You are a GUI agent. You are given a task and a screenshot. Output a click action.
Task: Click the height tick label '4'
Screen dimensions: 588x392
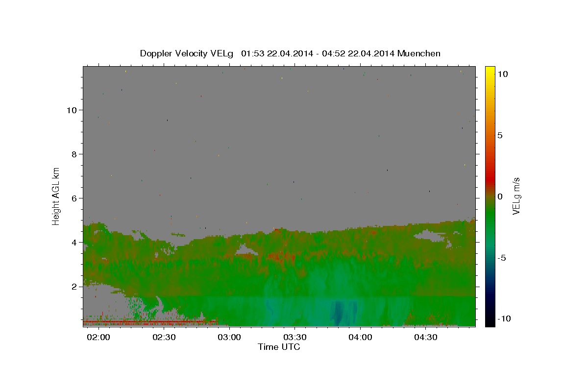point(74,242)
